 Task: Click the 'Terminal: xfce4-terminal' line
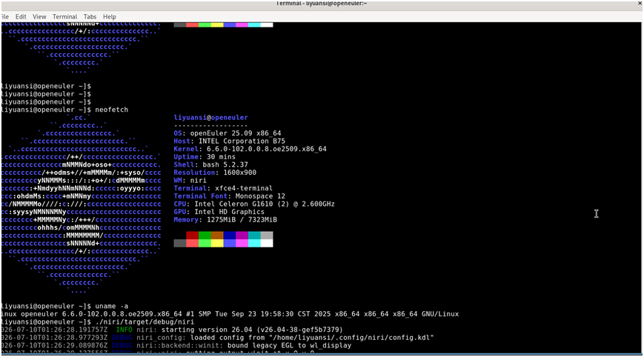223,188
